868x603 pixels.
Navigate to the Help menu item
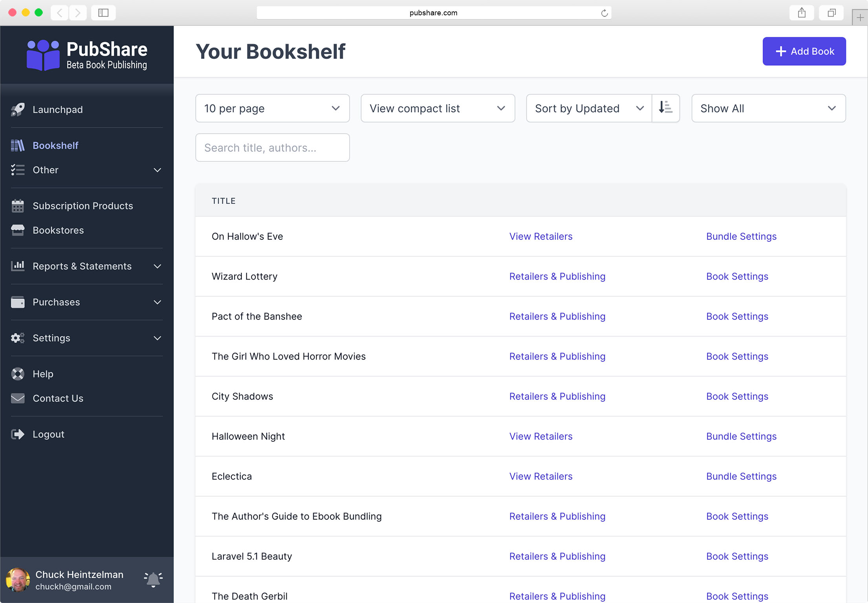tap(43, 374)
